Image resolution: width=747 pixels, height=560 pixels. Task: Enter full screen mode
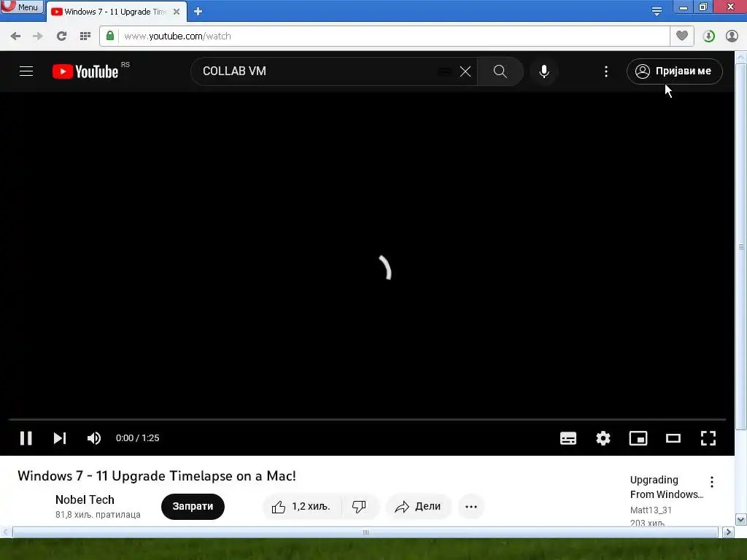click(708, 438)
